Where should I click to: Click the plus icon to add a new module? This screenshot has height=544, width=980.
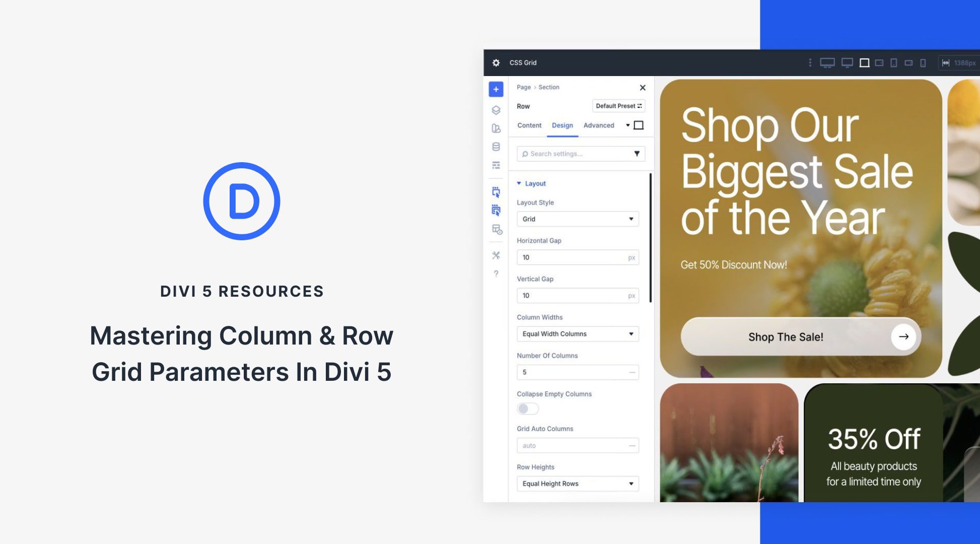(496, 89)
